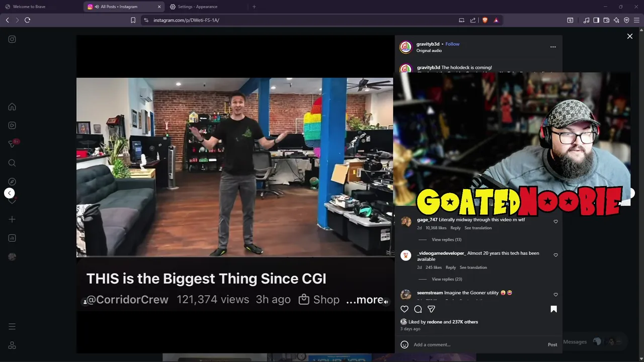Open the profile avatar in sidebar
This screenshot has width=644, height=362.
point(12,257)
